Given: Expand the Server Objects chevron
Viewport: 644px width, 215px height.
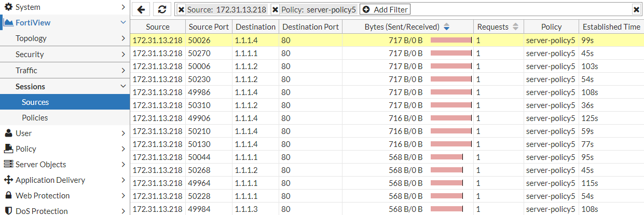Looking at the screenshot, I should click(x=123, y=164).
